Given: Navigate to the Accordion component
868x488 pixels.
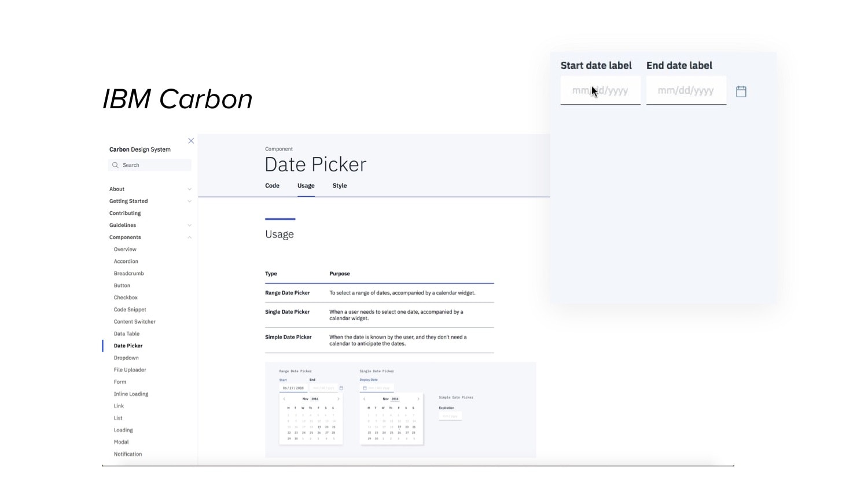Looking at the screenshot, I should [x=126, y=262].
